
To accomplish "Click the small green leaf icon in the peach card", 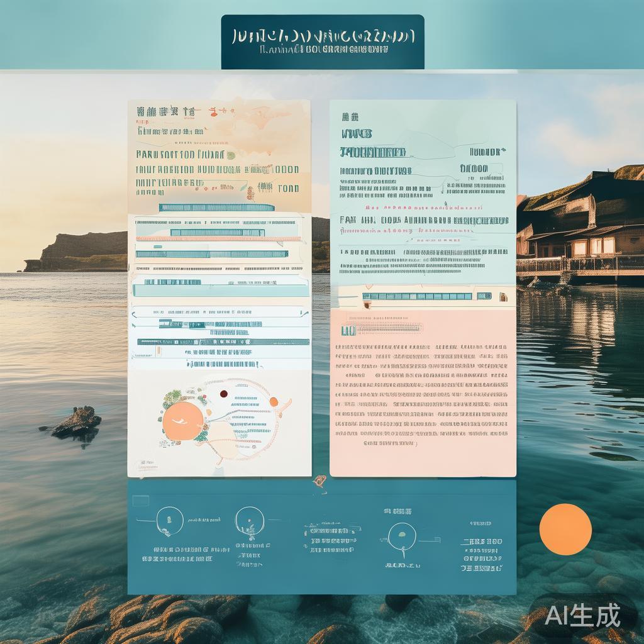I will click(x=231, y=155).
